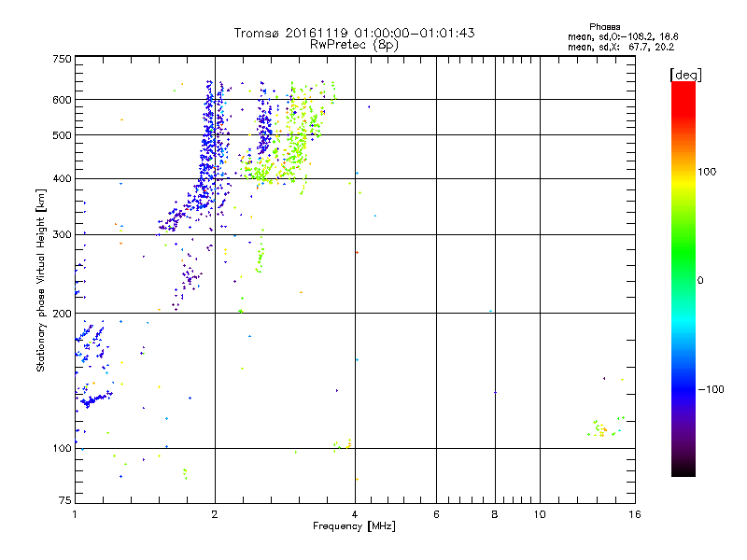Click the y-axis tick label '300'
Image resolution: width=747 pixels, height=560 pixels.
[62, 235]
